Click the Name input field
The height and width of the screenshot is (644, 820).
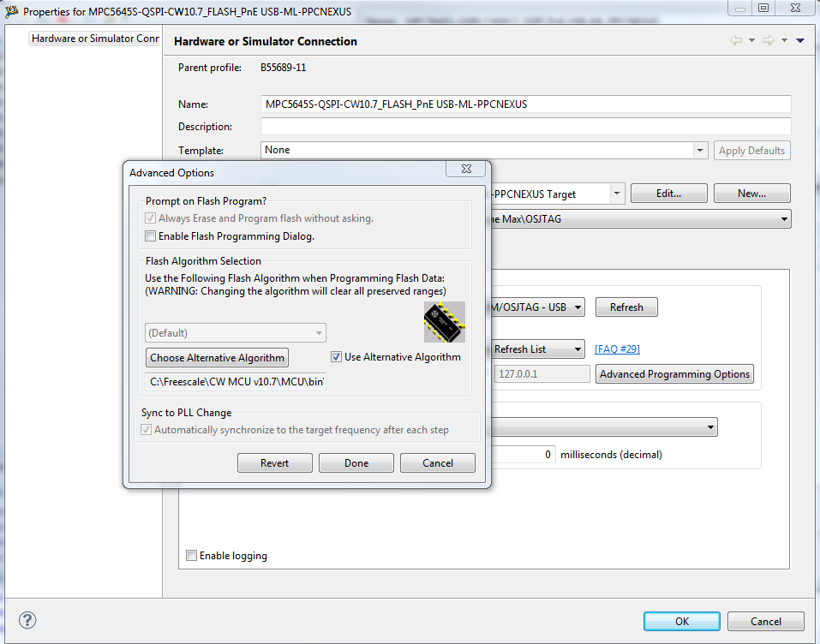point(525,104)
